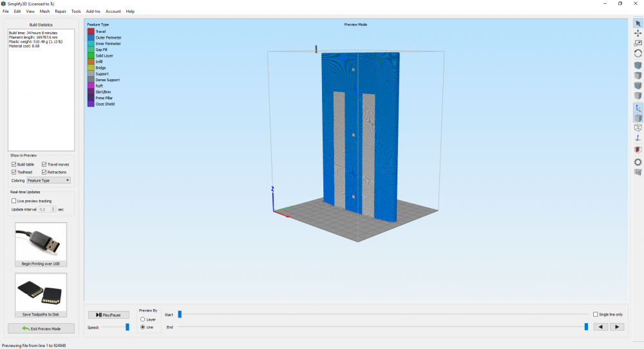Uncheck the Build table checkbox
The height and width of the screenshot is (349, 644).
click(14, 164)
